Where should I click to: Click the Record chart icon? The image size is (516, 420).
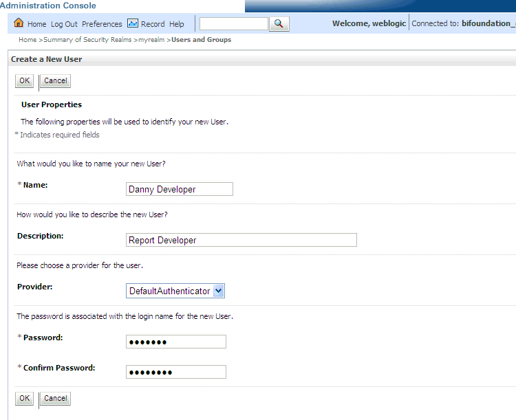pos(133,23)
